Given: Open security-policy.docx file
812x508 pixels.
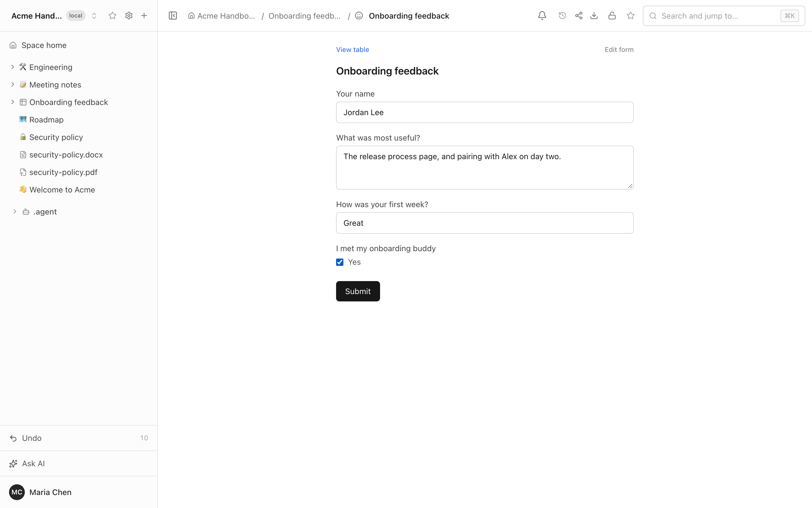Looking at the screenshot, I should pos(66,155).
